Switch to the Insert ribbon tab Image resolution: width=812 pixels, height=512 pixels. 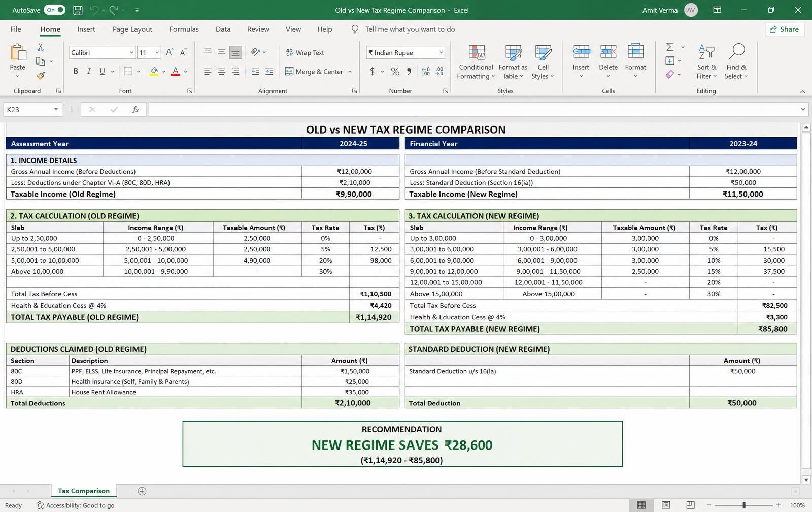point(86,29)
